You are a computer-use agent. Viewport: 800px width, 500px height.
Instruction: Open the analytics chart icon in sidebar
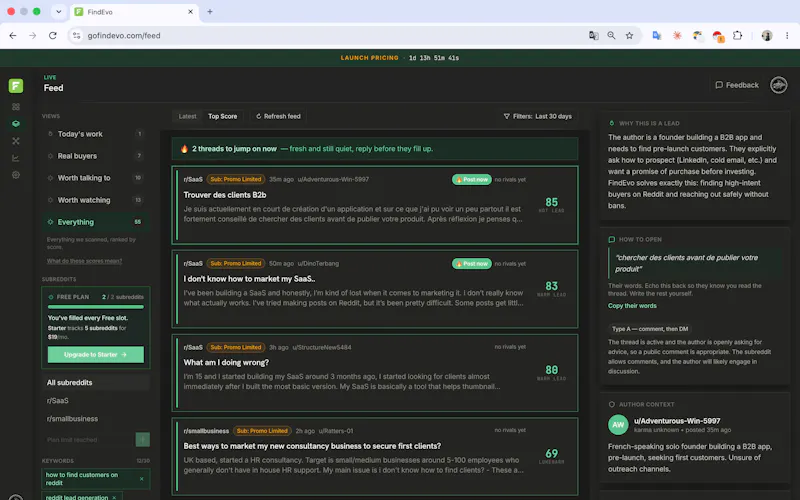pyautogui.click(x=16, y=158)
